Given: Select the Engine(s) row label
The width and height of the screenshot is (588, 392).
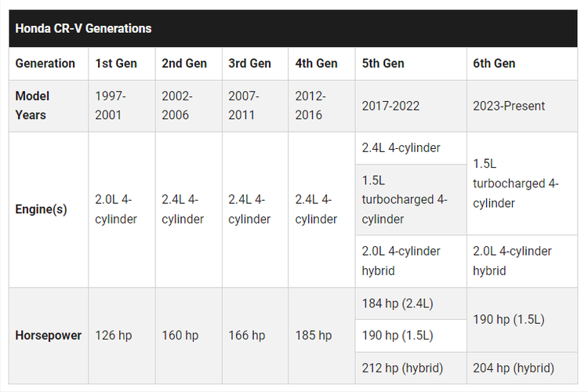Looking at the screenshot, I should 42,209.
